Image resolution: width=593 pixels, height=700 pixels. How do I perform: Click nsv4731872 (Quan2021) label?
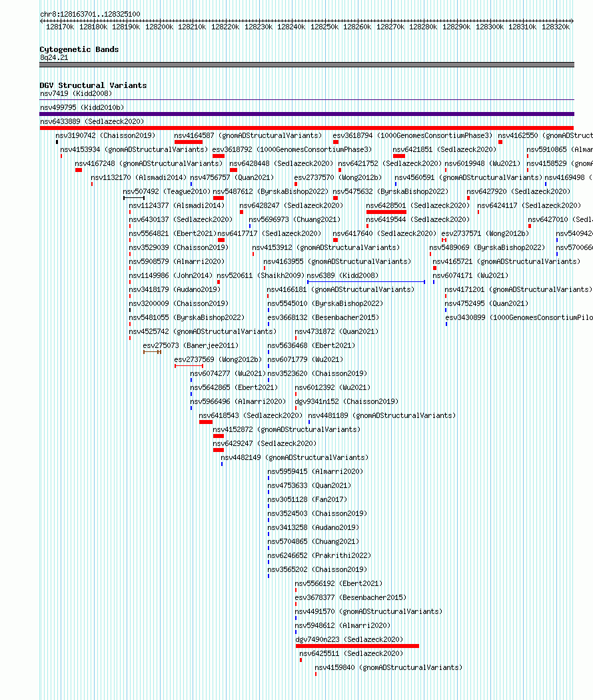click(x=336, y=331)
